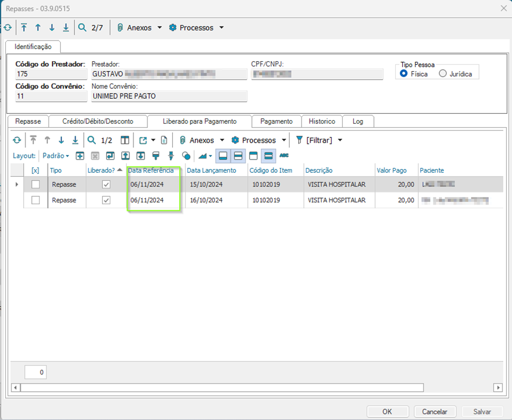
Task: Open the [Filtrar] dropdown arrow
Action: coord(340,140)
